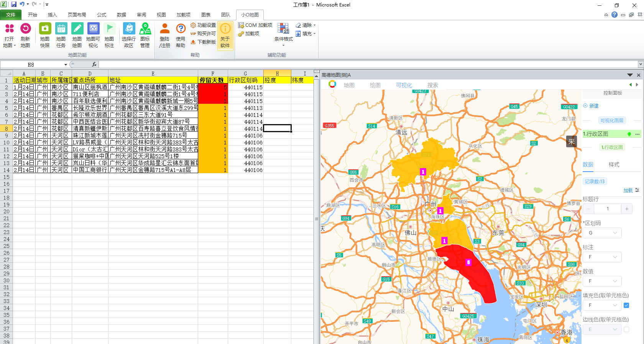Increase 标题行 header row with plus button
Image resolution: width=644 pixels, height=344 pixels.
[627, 209]
